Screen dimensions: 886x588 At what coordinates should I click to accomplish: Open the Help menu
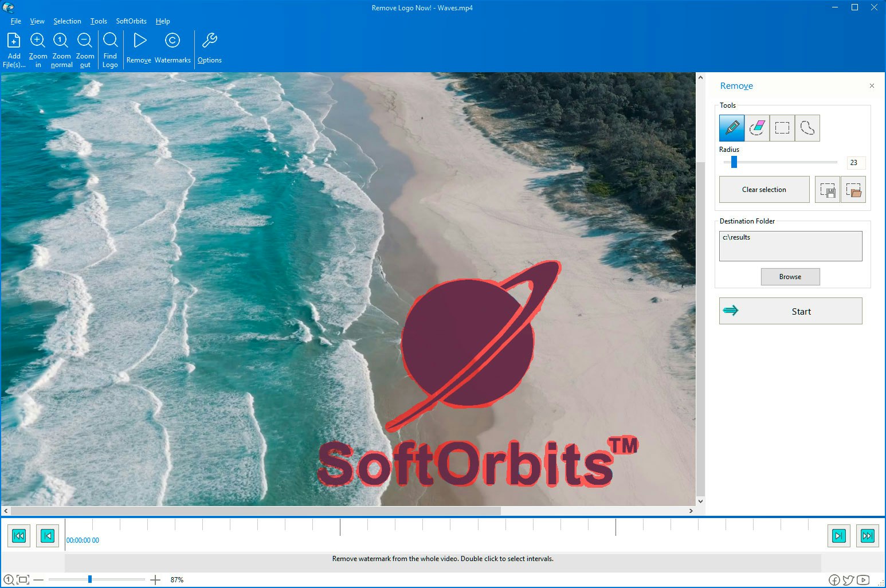[163, 21]
